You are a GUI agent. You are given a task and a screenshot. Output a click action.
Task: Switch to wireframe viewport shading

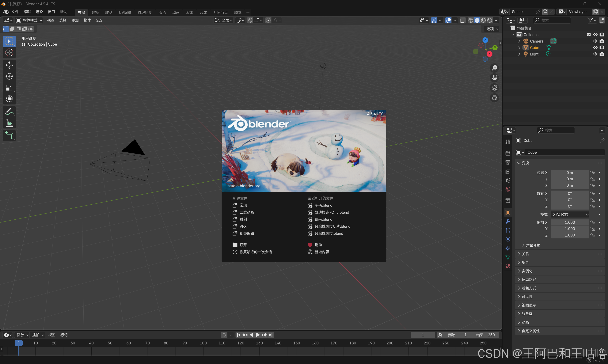[x=470, y=20]
